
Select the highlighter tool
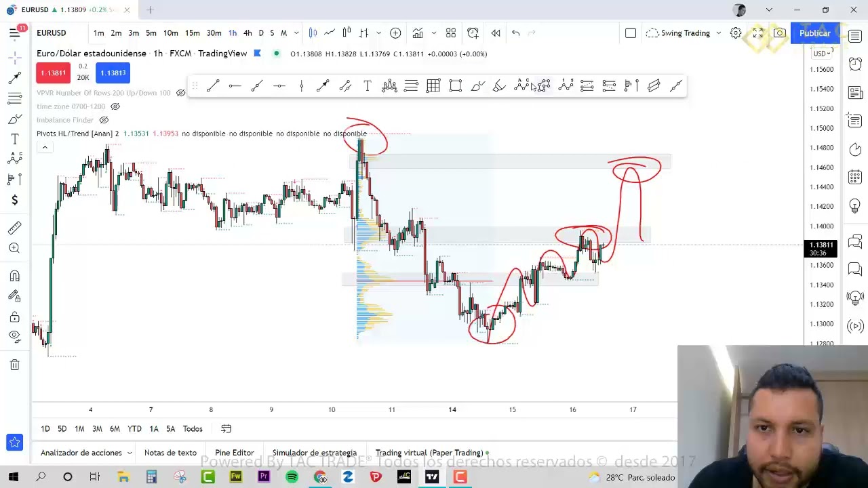[x=499, y=85]
